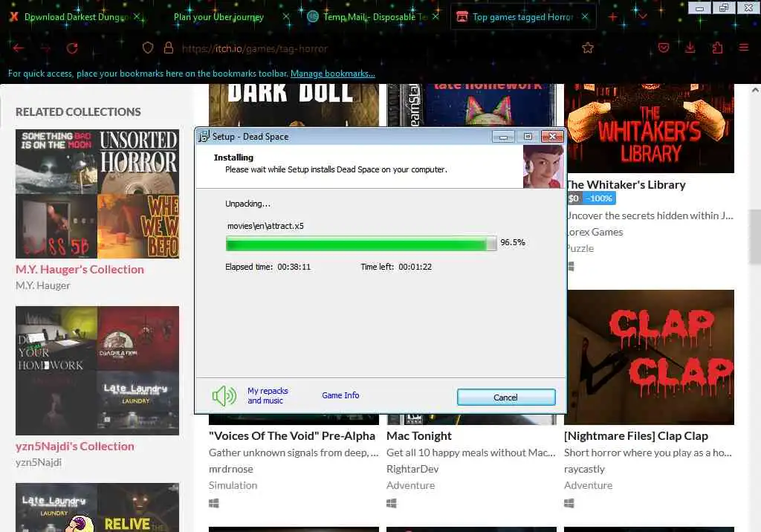Image resolution: width=761 pixels, height=532 pixels.
Task: Cancel the Dead Space installation
Action: (505, 397)
